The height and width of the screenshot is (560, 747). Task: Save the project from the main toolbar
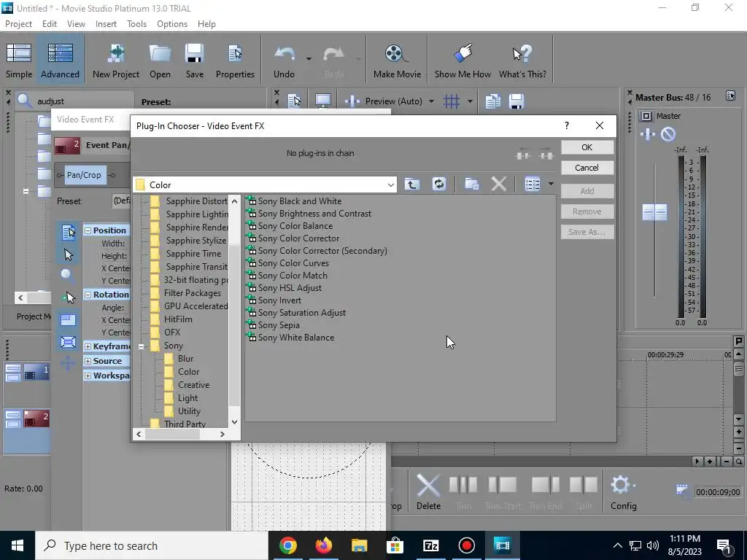(x=194, y=61)
